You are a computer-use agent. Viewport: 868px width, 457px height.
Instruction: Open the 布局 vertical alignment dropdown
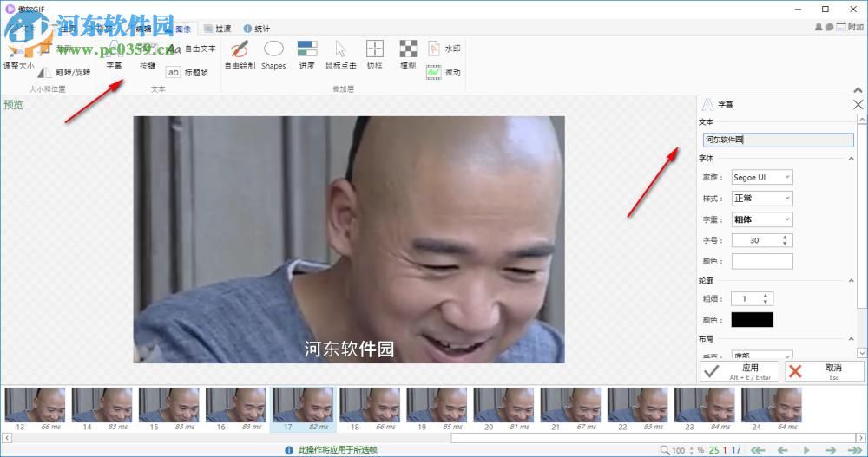click(762, 355)
